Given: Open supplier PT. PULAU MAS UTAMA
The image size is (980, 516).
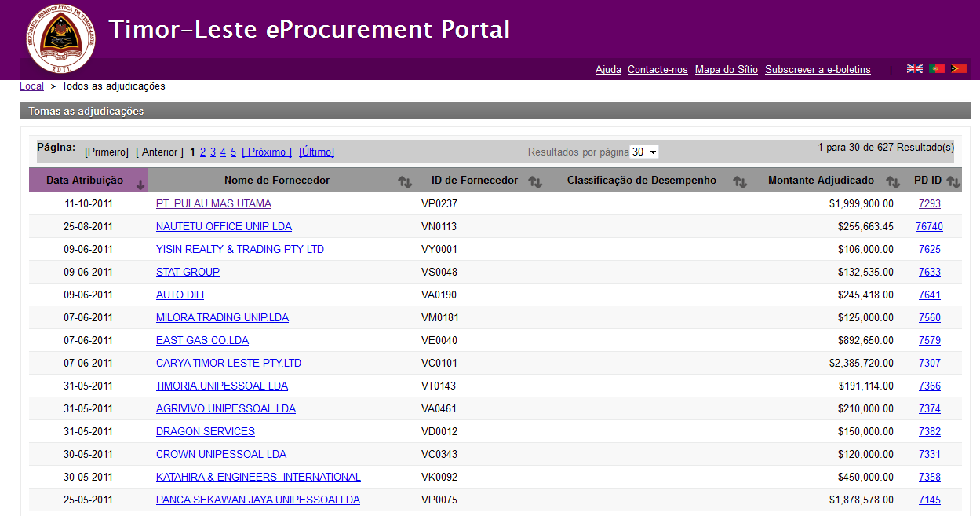Looking at the screenshot, I should point(213,204).
